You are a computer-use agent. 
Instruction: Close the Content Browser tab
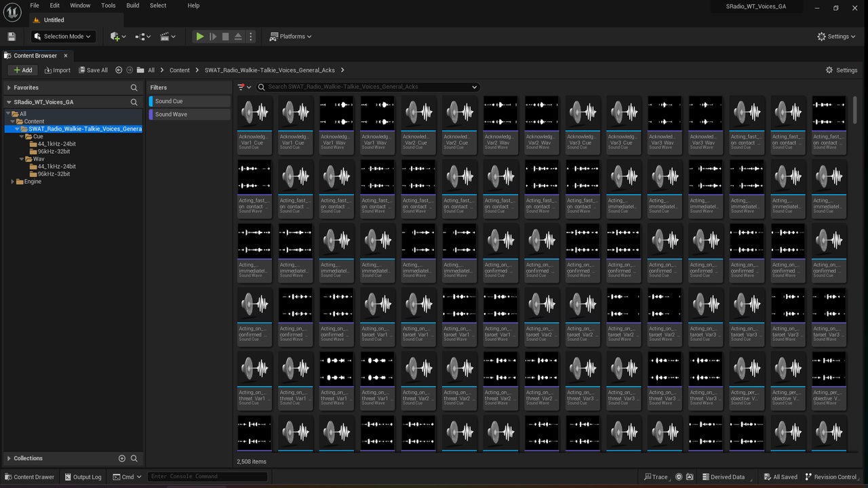tap(66, 56)
